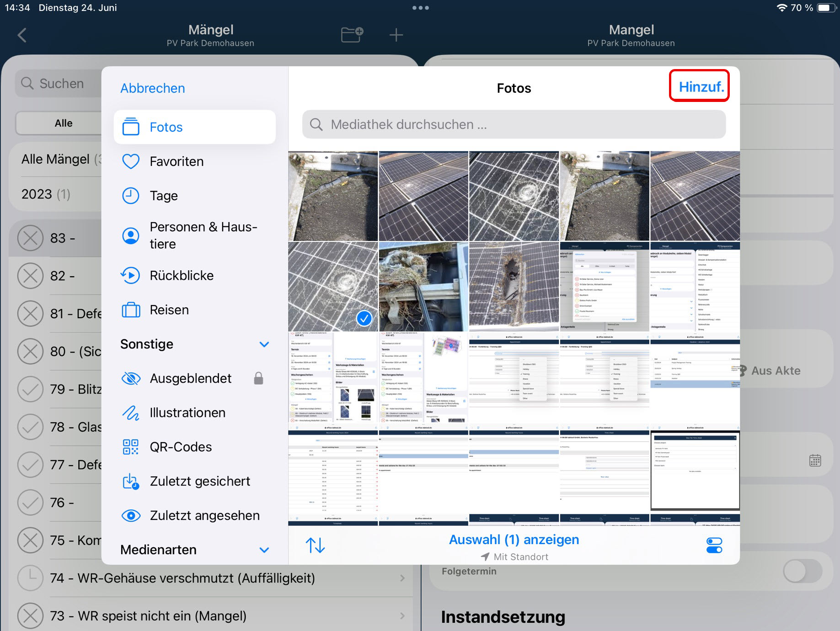Toggle checkmark circle for item 79
Screen dimensions: 840x631
(30, 389)
